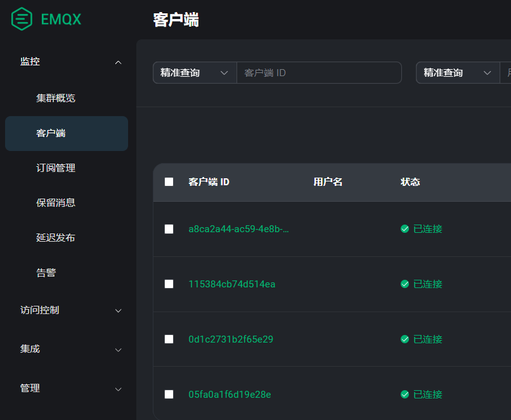
Task: Click connected status icon for a8ca2a44 client
Action: pos(404,229)
